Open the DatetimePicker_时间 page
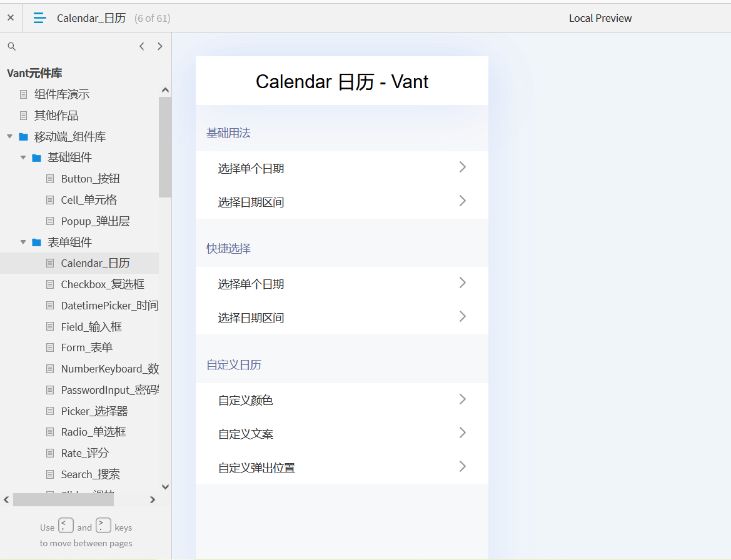 [x=109, y=305]
